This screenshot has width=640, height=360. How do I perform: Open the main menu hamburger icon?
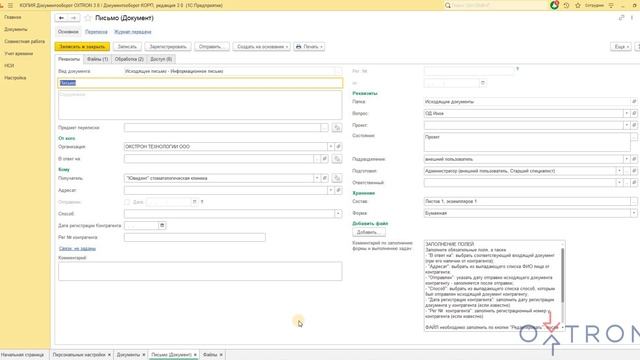pos(11,5)
